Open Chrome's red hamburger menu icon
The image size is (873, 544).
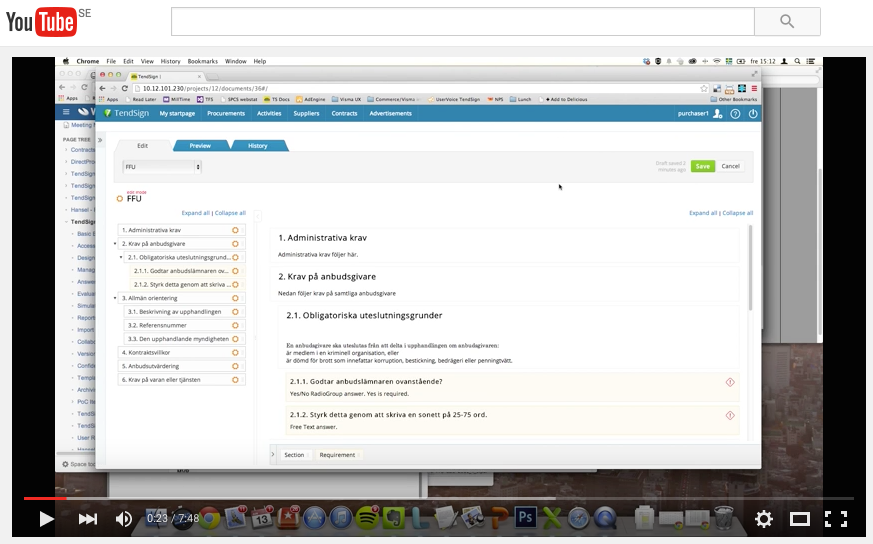click(x=754, y=89)
